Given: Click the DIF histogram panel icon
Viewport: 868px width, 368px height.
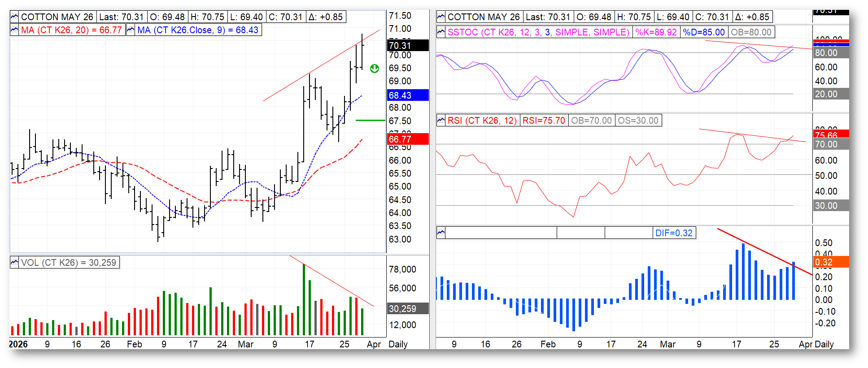Looking at the screenshot, I should tap(441, 233).
